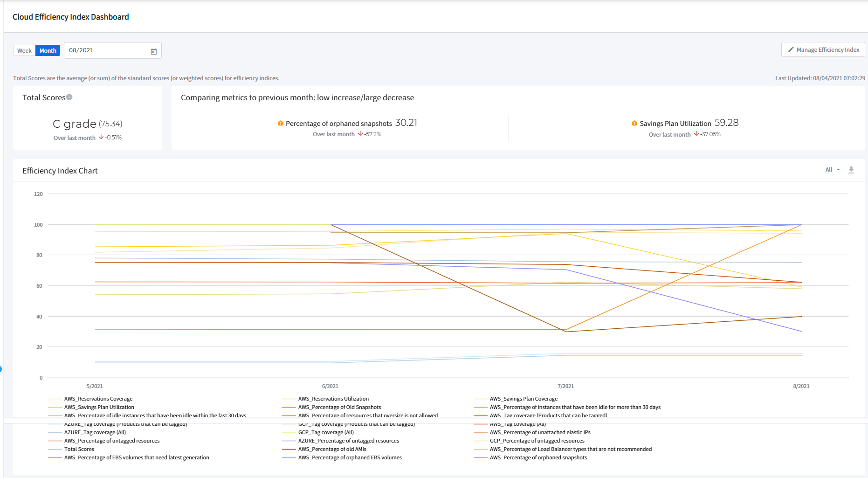Click the Savings Plan Utilization metric label
The width and height of the screenshot is (868, 478).
675,124
